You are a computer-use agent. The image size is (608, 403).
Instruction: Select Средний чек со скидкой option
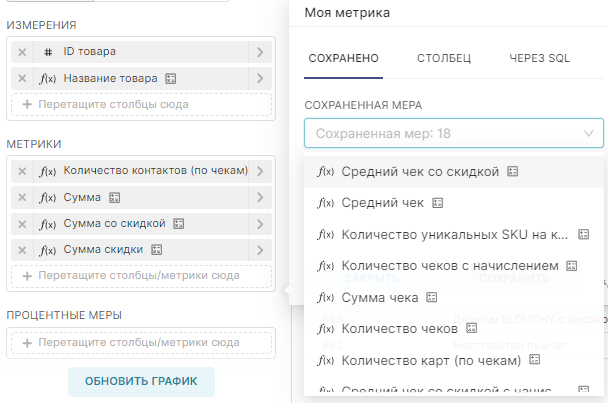(419, 172)
